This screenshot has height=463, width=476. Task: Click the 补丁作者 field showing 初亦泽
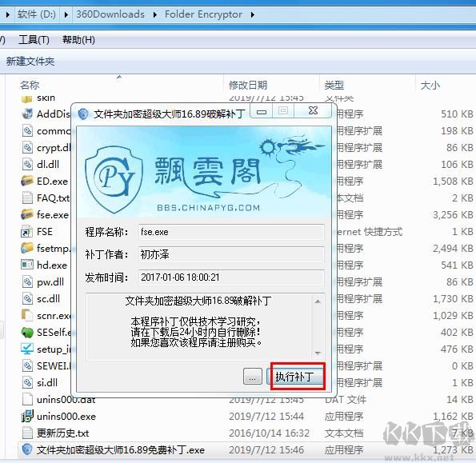231,254
